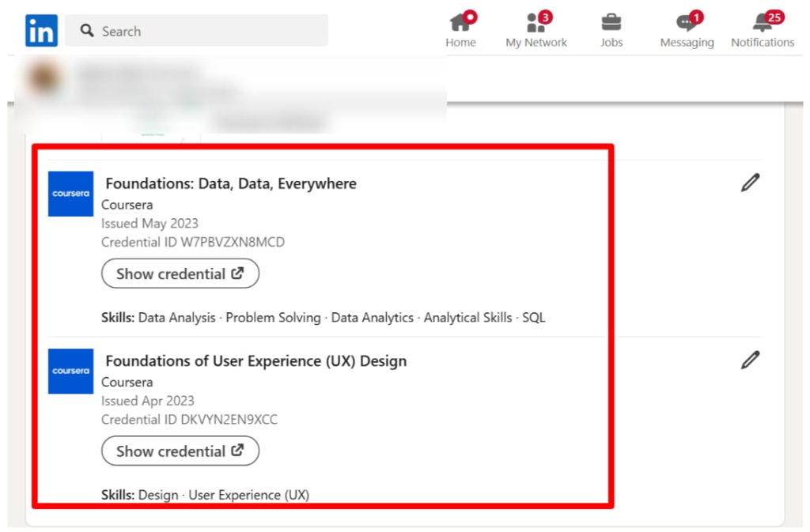The height and width of the screenshot is (532, 810).
Task: Open Messaging from the top nav
Action: coord(687,30)
